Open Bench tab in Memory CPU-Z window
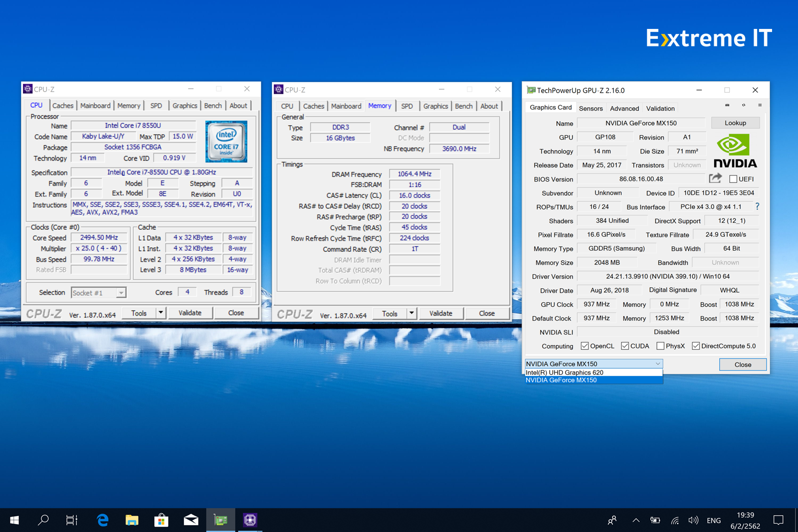Screen dimensions: 798x532 [x=464, y=106]
